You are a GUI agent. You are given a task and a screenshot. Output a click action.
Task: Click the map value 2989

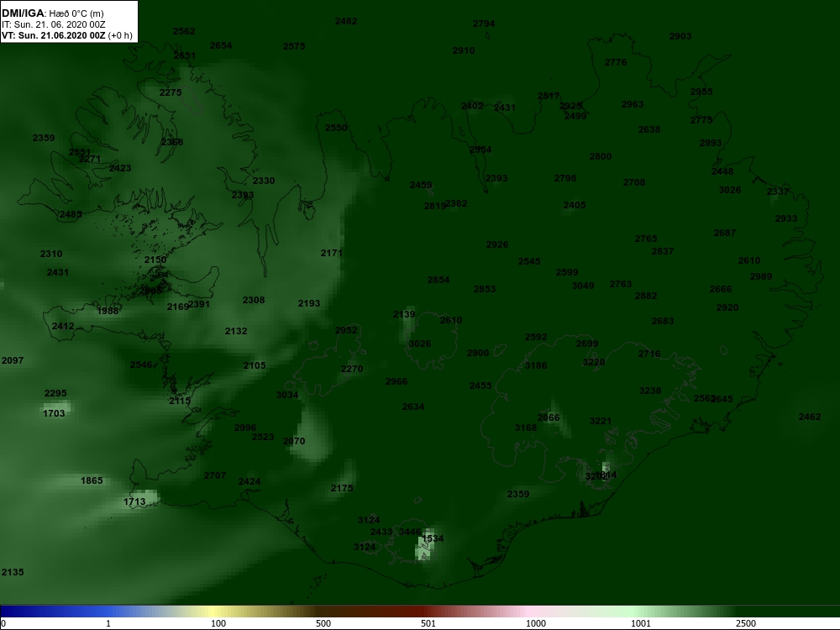(x=761, y=276)
